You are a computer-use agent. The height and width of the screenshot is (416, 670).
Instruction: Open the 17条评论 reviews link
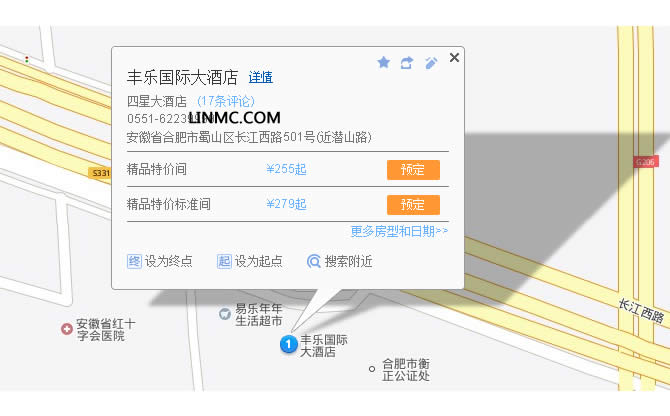coord(226,101)
